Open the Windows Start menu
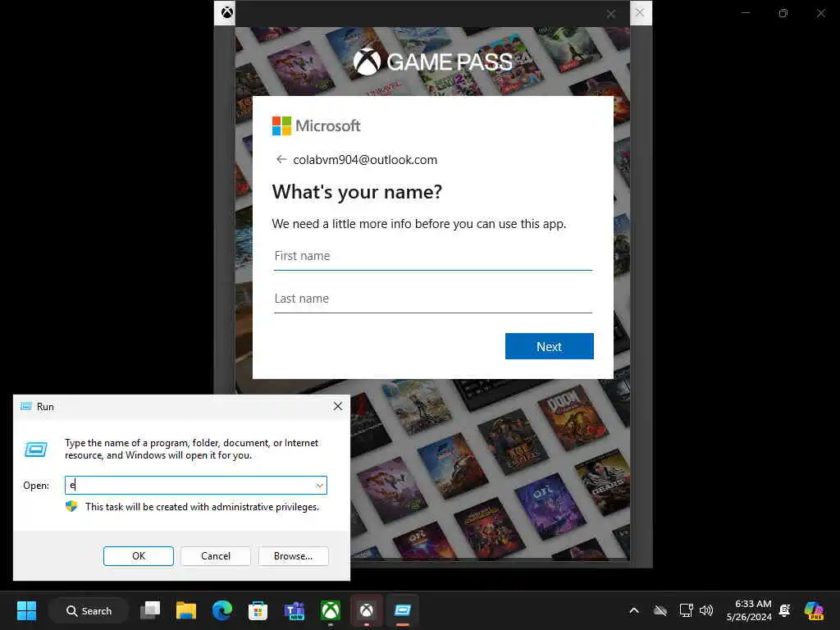The image size is (840, 630). click(26, 610)
